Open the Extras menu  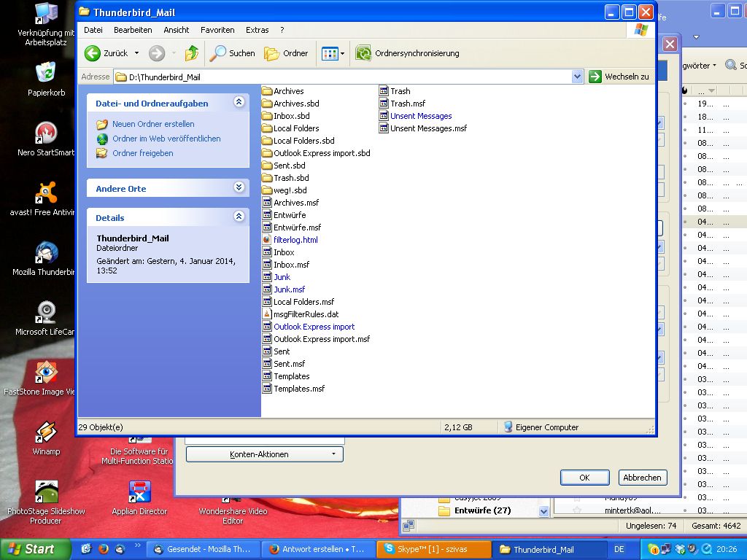click(x=258, y=30)
